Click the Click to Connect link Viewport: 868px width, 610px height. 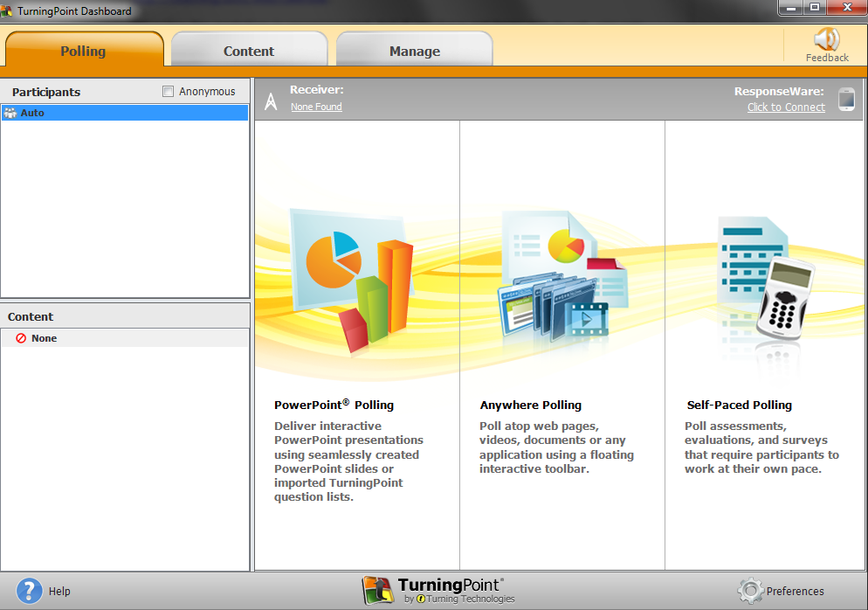click(x=786, y=107)
